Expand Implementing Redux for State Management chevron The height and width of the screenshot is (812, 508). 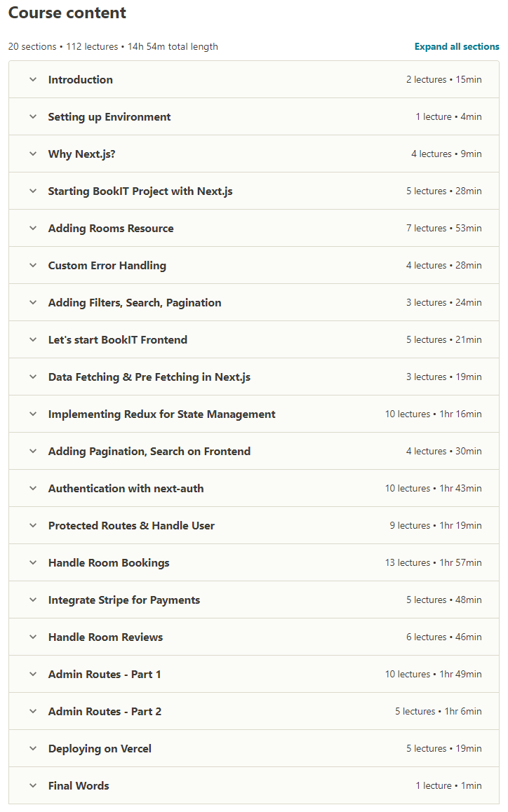[x=33, y=414]
